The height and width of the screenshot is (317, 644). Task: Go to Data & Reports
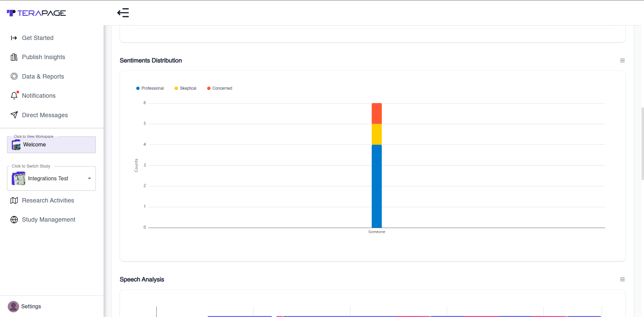tap(43, 77)
